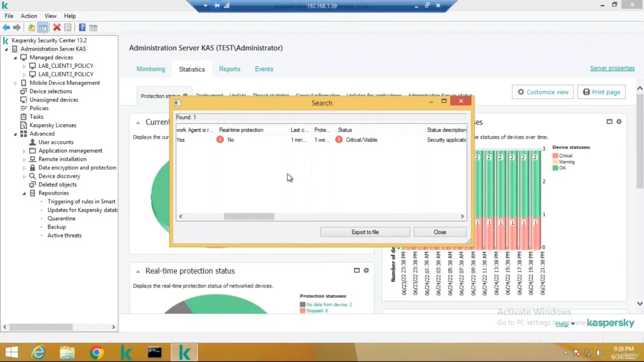Image resolution: width=644 pixels, height=362 pixels.
Task: Open the blue question mark Help icon
Action: click(x=82, y=28)
